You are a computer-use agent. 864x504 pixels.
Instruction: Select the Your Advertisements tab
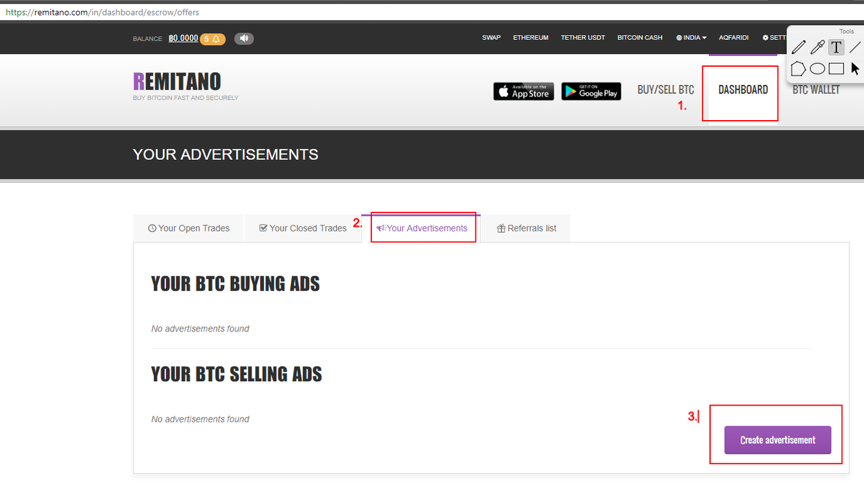pyautogui.click(x=421, y=228)
